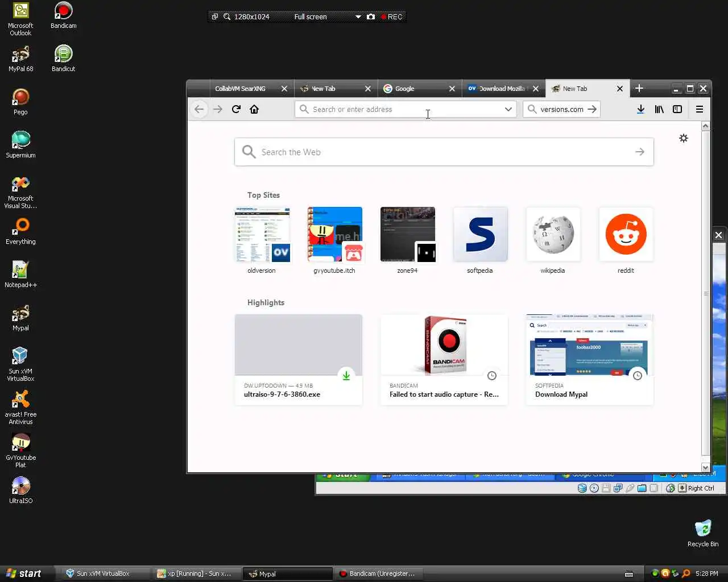
Task: Switch to Sun xVM VirtualBox taskbar button
Action: (x=105, y=573)
